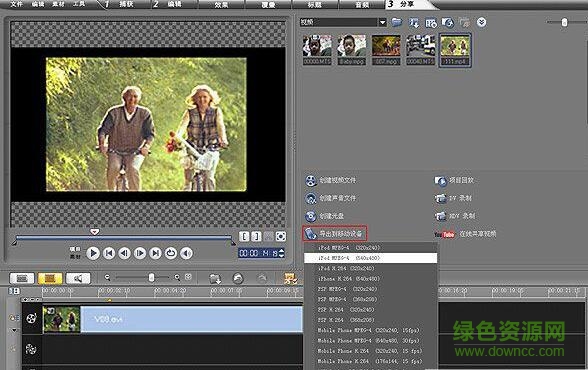Open the Edit menu in the menu bar
The image size is (588, 370).
tap(38, 4)
